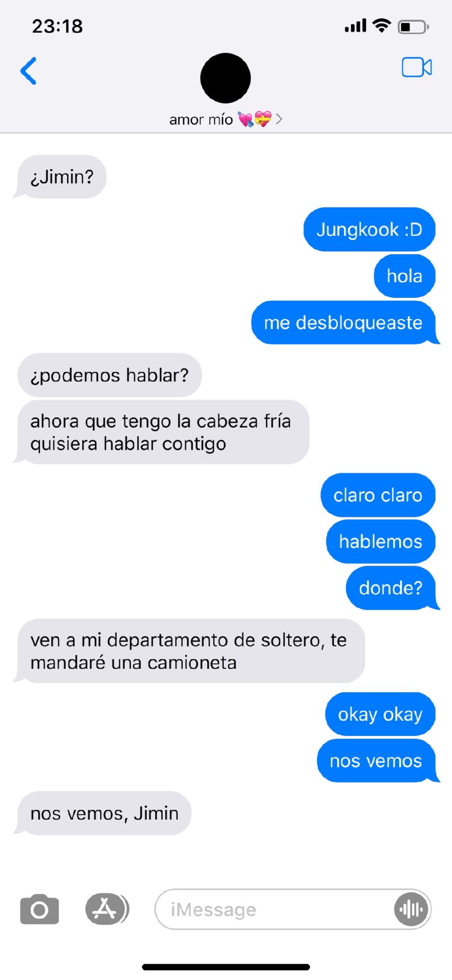
Task: Tap the battery indicator in status bar
Action: click(413, 26)
